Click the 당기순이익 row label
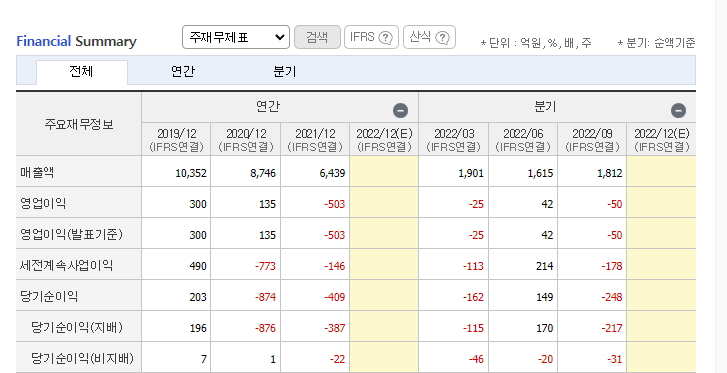727x373 pixels. click(x=49, y=296)
